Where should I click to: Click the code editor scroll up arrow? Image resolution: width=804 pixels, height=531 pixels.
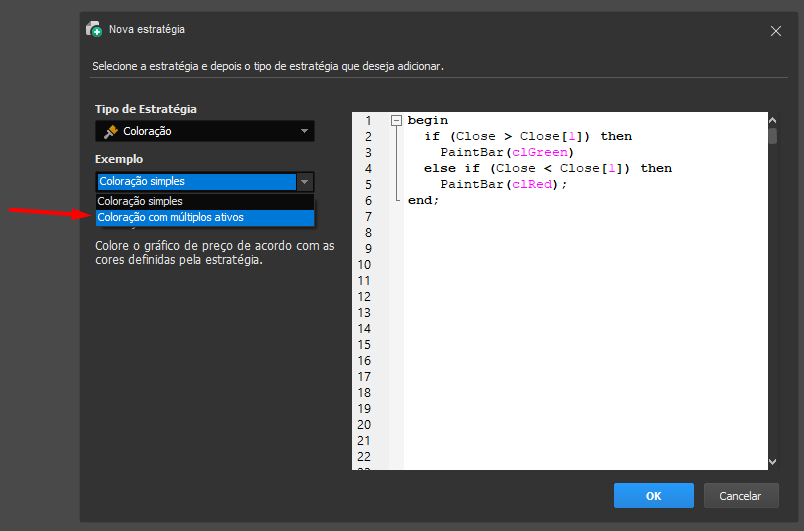tap(772, 119)
